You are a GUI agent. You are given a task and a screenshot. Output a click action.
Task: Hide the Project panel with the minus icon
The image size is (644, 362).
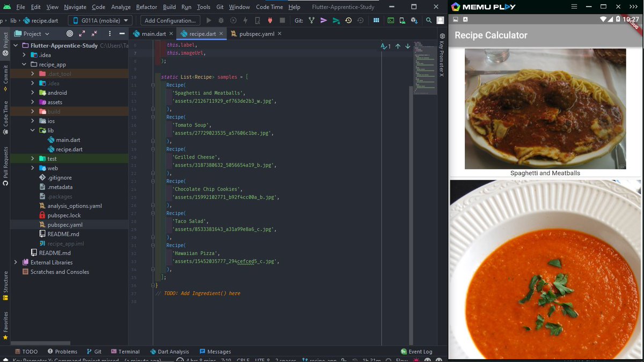121,33
